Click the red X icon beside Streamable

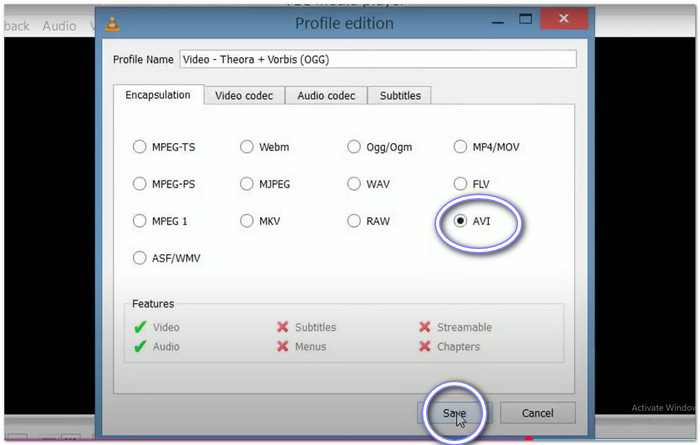tap(425, 327)
